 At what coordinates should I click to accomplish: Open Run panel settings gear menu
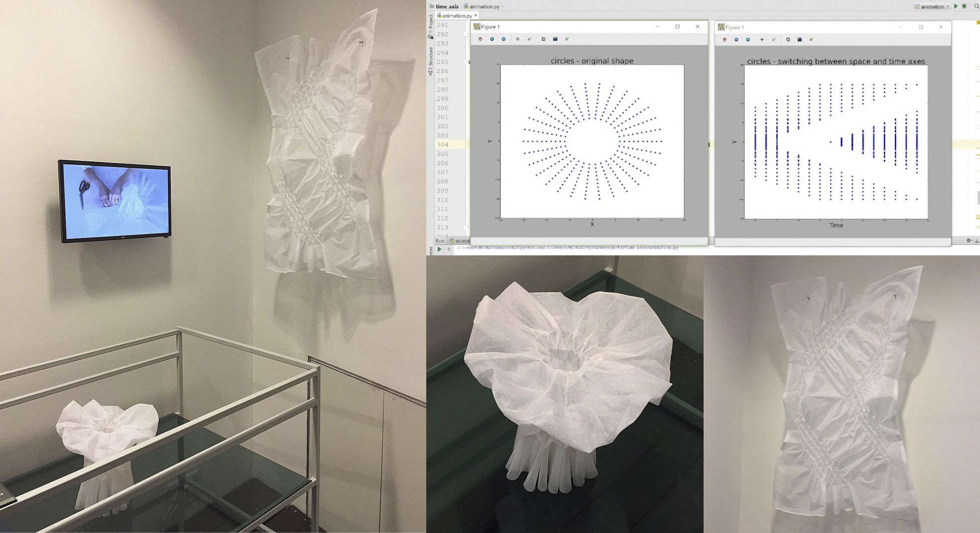(x=969, y=241)
